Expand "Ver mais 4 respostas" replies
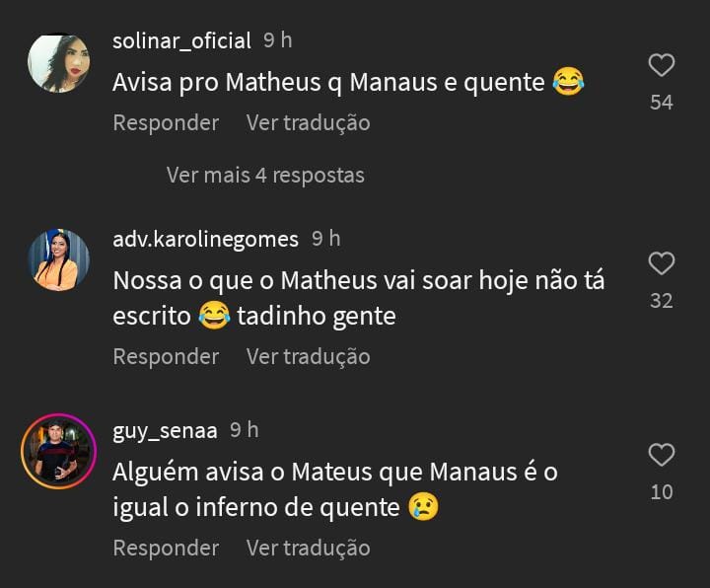This screenshot has height=588, width=710. [x=265, y=175]
